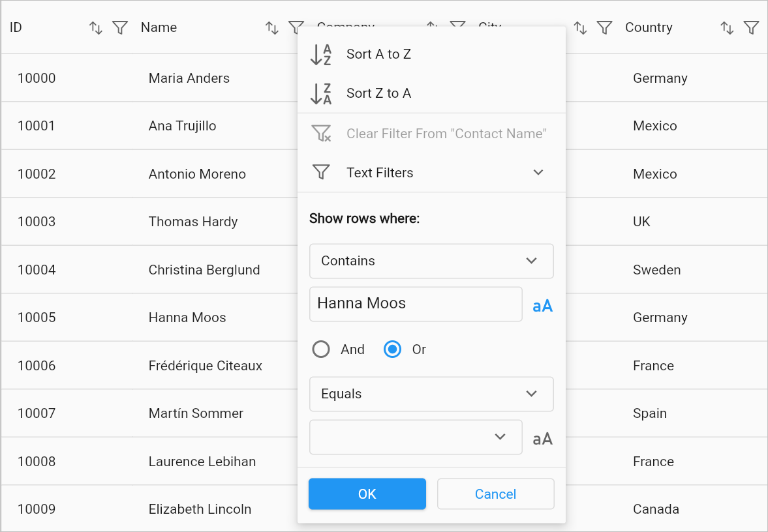Cancel the filter dialog
Viewport: 768px width, 532px height.
coord(496,494)
